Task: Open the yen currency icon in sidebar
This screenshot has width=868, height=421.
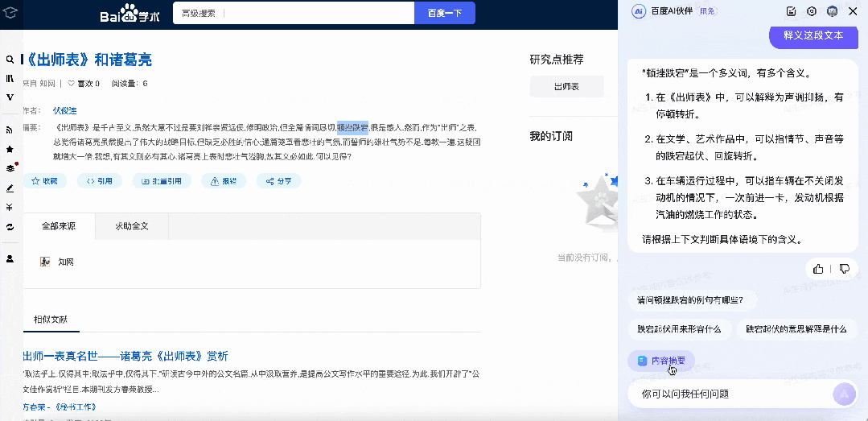Action: [x=10, y=208]
